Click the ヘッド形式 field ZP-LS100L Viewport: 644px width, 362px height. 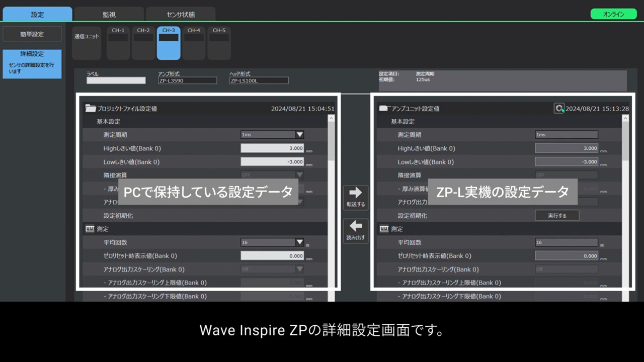coord(259,80)
